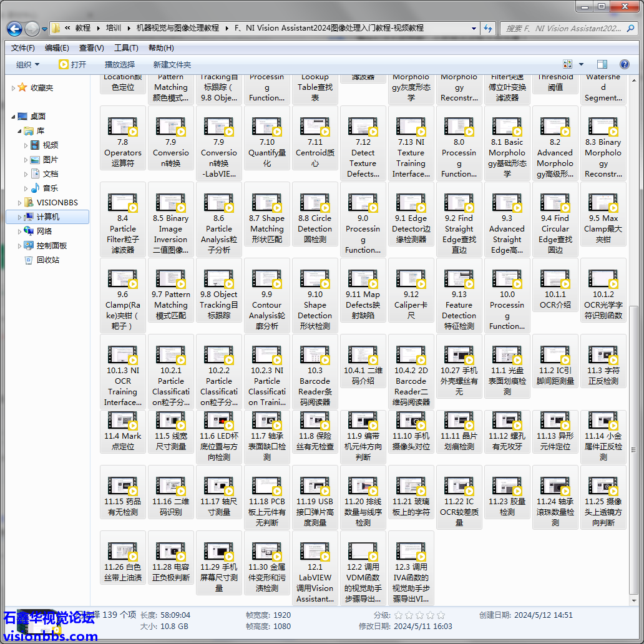Select the 11.1 video file
Viewport: 644px width, 644px height.
[507, 366]
